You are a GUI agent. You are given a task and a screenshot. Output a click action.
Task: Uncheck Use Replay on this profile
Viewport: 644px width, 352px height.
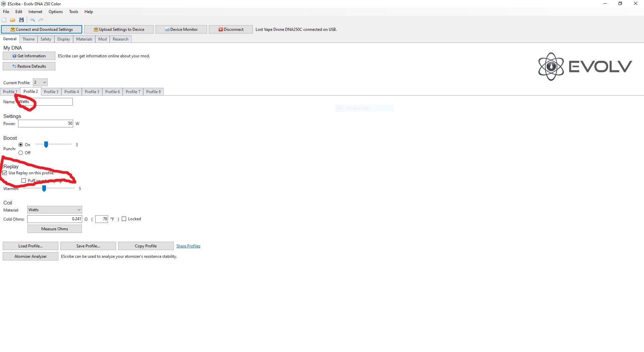[5, 173]
